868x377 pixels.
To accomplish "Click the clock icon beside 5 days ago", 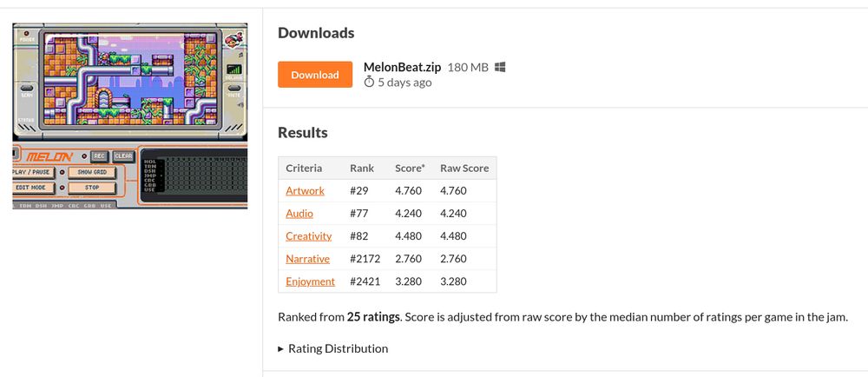I will tap(369, 83).
